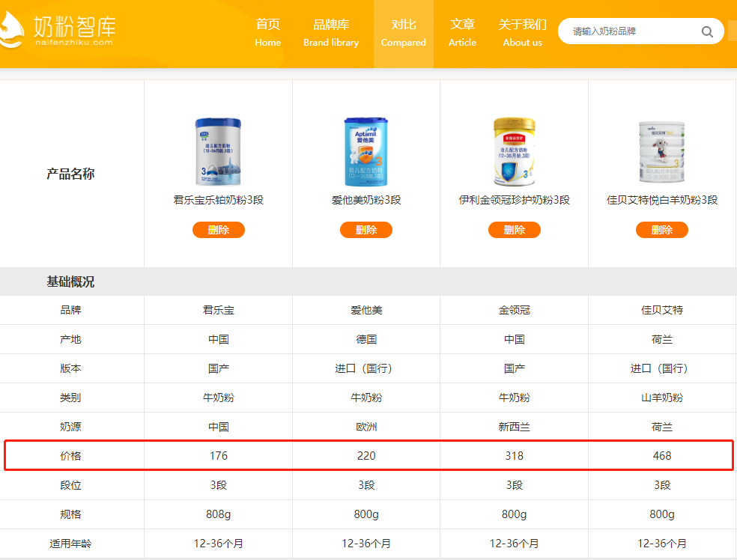Image resolution: width=737 pixels, height=560 pixels.
Task: Select brand cell 佳贝艾特
Action: (662, 310)
